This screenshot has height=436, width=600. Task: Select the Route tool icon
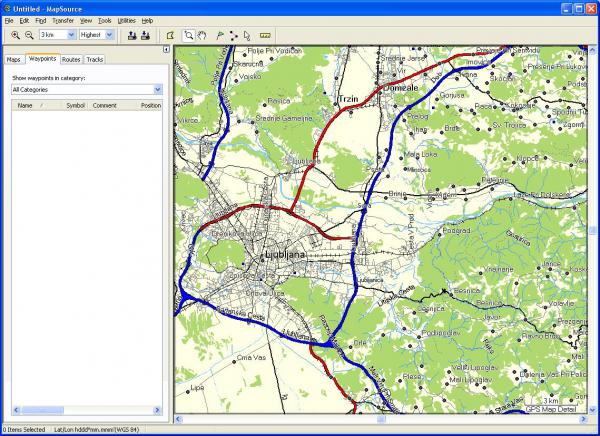tap(233, 35)
